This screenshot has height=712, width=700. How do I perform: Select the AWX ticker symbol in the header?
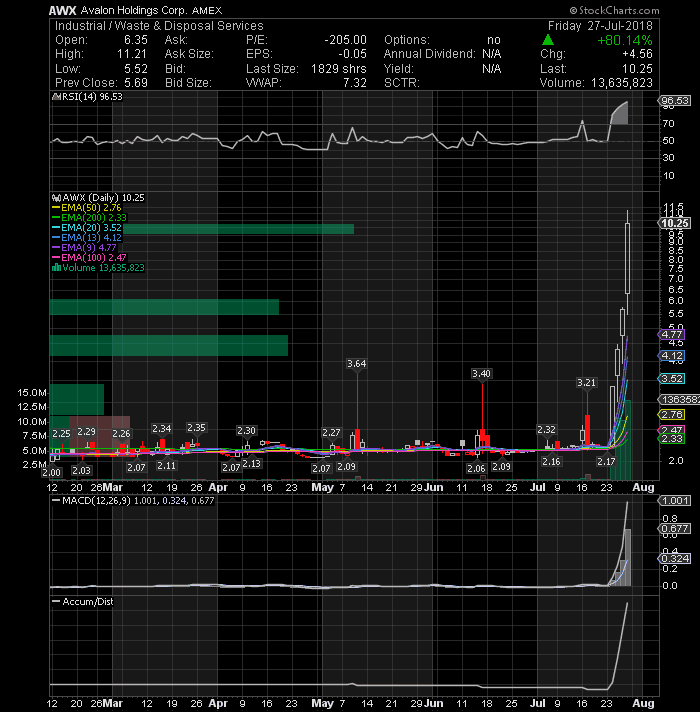[x=63, y=10]
